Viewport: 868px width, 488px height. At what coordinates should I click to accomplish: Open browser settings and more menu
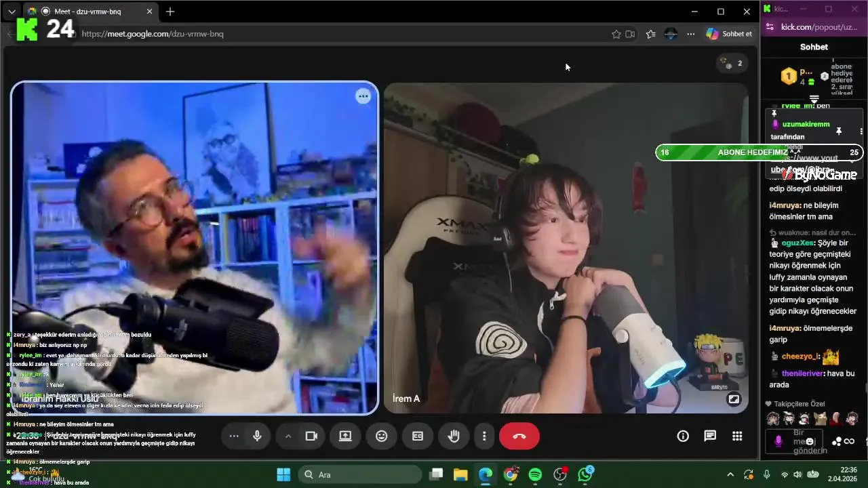pos(691,34)
